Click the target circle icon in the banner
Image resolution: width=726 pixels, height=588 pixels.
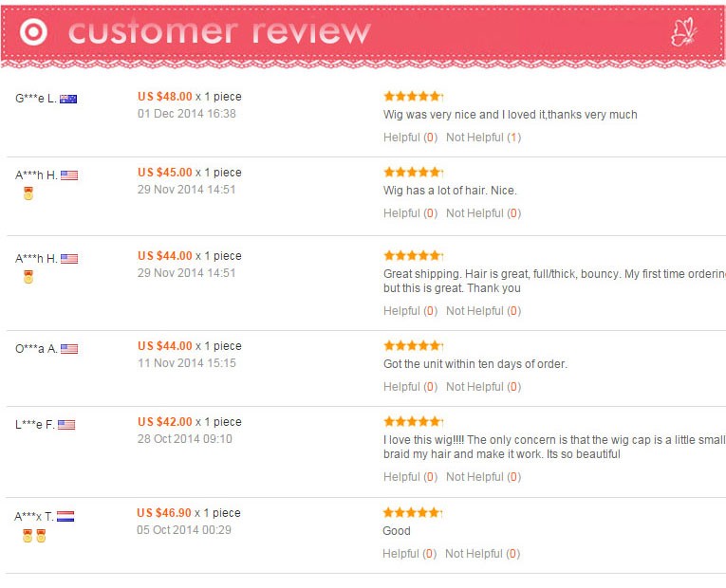click(x=33, y=32)
